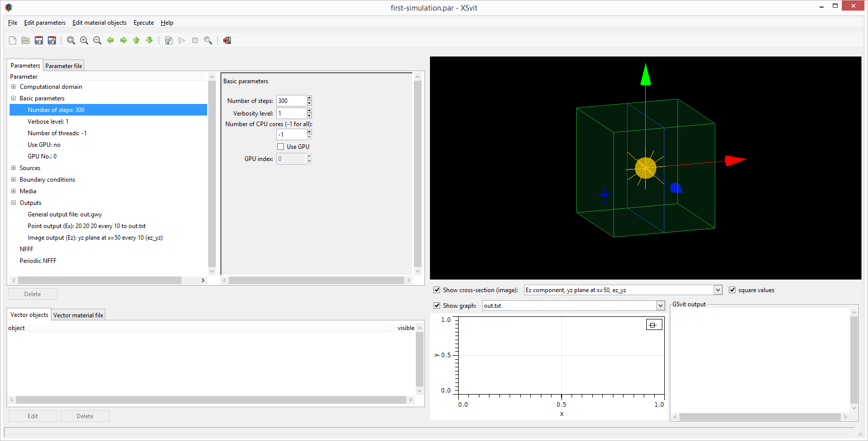Viewport: 868px width, 441px height.
Task: Click the red exit door icon
Action: click(227, 40)
